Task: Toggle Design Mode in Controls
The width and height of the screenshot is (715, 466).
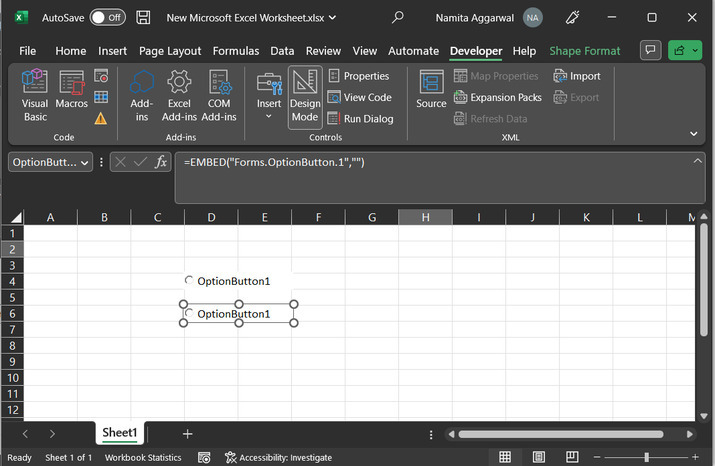Action: 305,96
